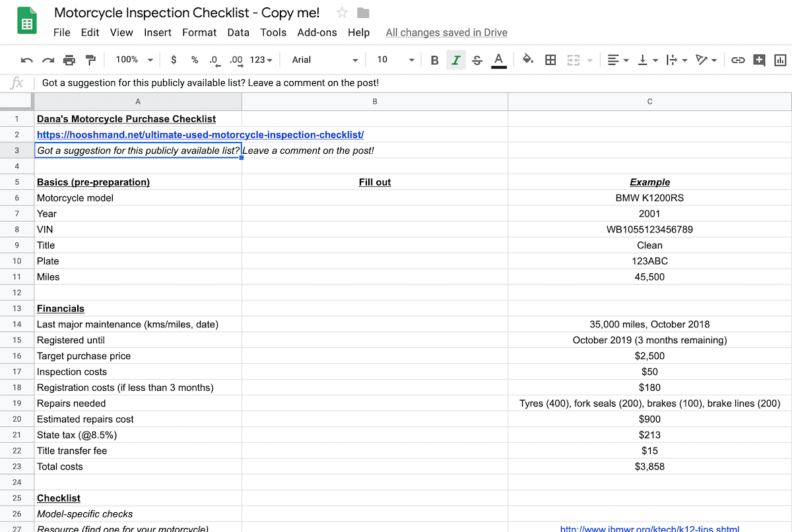The width and height of the screenshot is (792, 532).
Task: Click the select-all corner box
Action: coord(16,102)
